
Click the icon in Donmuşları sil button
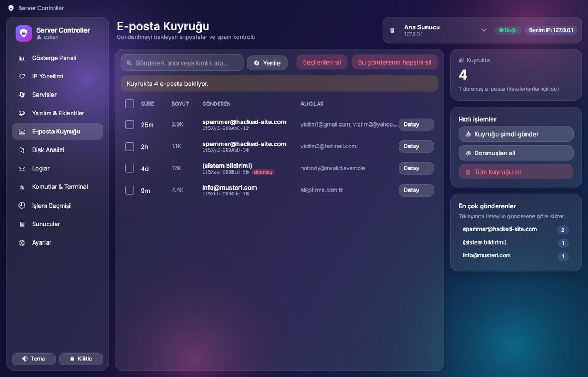(468, 153)
